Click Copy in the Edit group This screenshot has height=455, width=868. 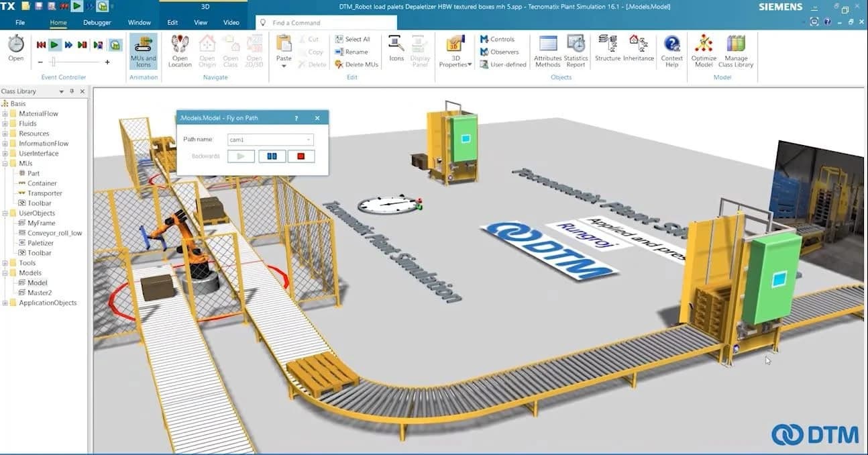pos(311,52)
